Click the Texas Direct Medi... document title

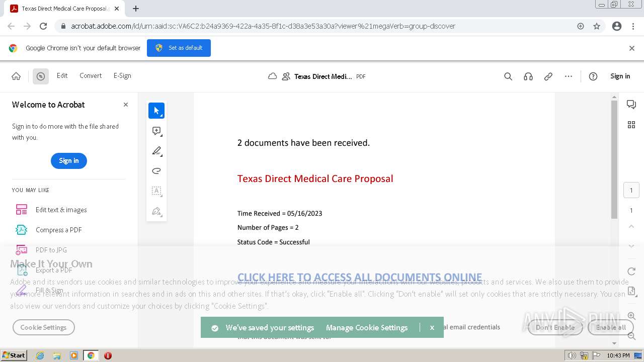pos(323,76)
